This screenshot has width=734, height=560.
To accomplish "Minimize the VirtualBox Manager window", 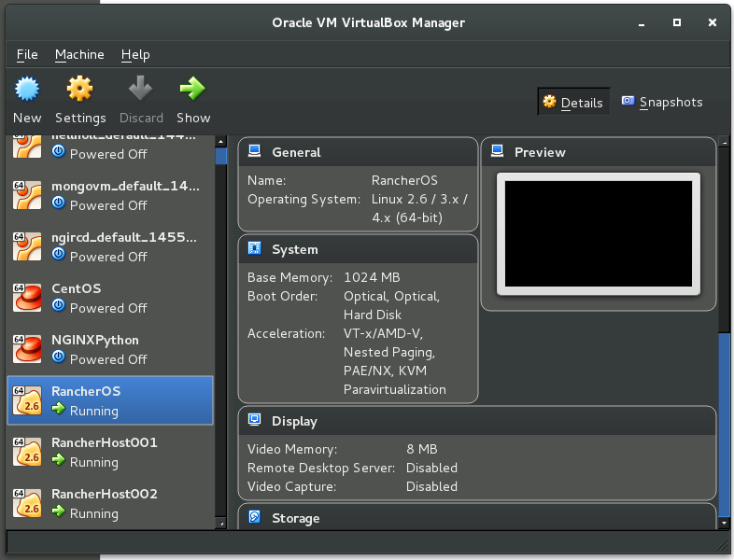I will click(642, 23).
